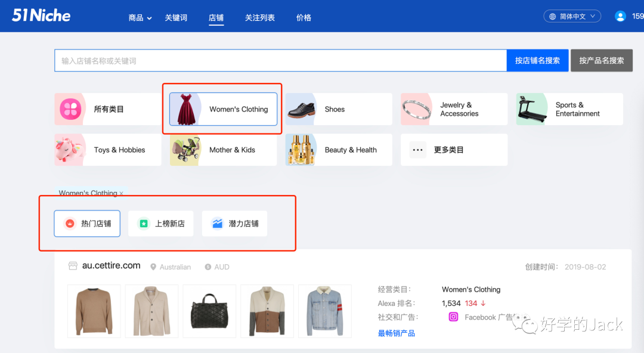Click the blue chart 潜力店铺 icon
Viewport: 644px width, 353px height.
point(217,224)
